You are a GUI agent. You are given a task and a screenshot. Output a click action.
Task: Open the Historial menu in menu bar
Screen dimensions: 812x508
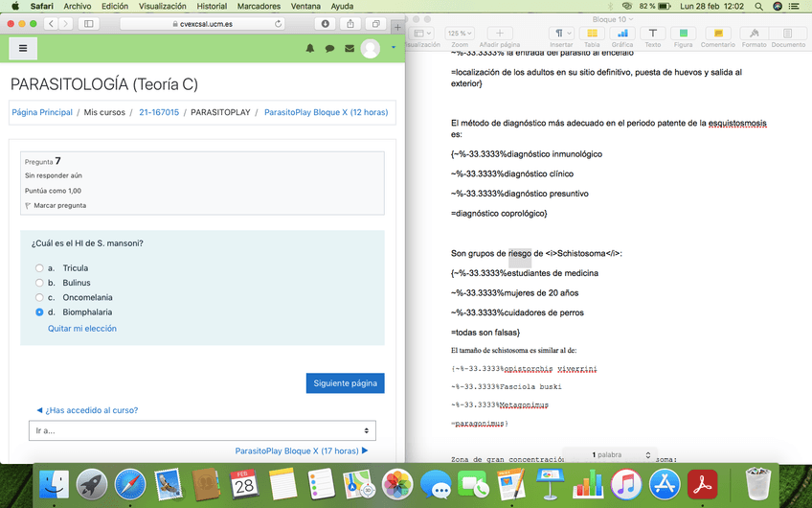tap(212, 6)
